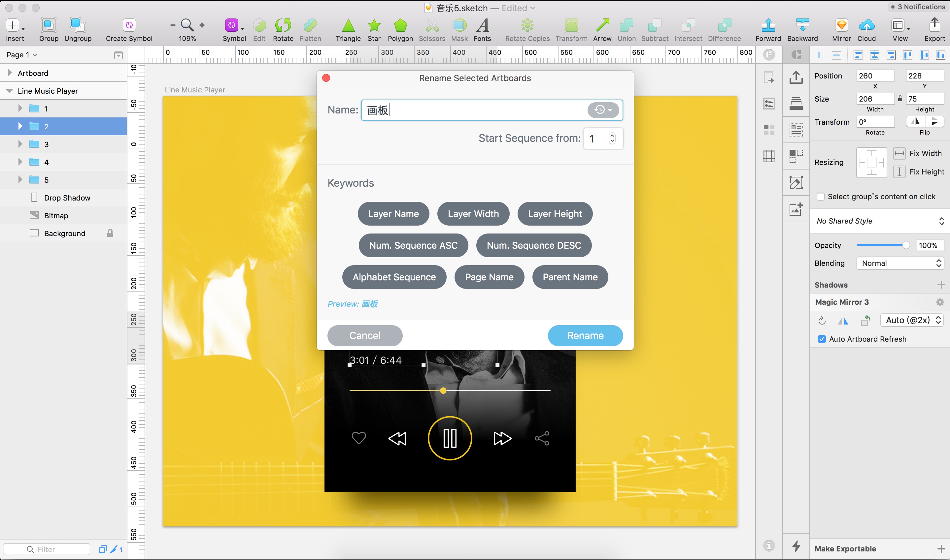This screenshot has height=560, width=950.
Task: Select the Triangle shape tool
Action: click(x=348, y=25)
